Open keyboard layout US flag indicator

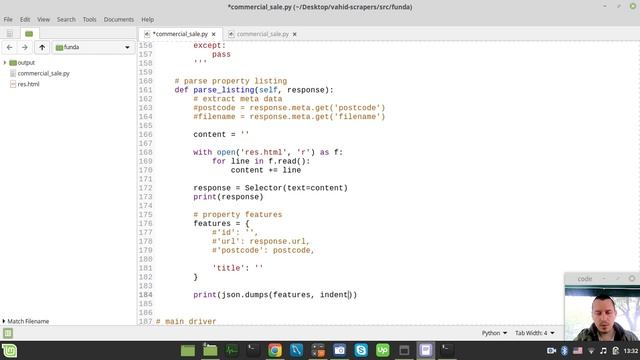click(x=578, y=351)
